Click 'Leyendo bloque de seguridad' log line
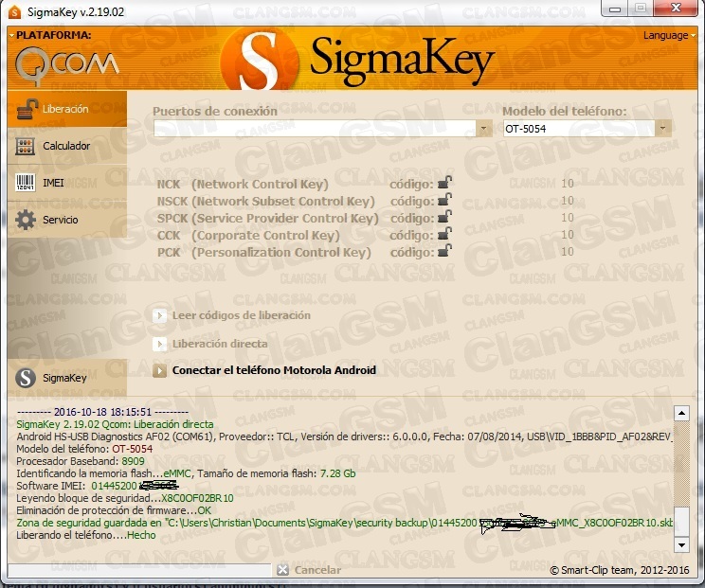 coord(125,498)
